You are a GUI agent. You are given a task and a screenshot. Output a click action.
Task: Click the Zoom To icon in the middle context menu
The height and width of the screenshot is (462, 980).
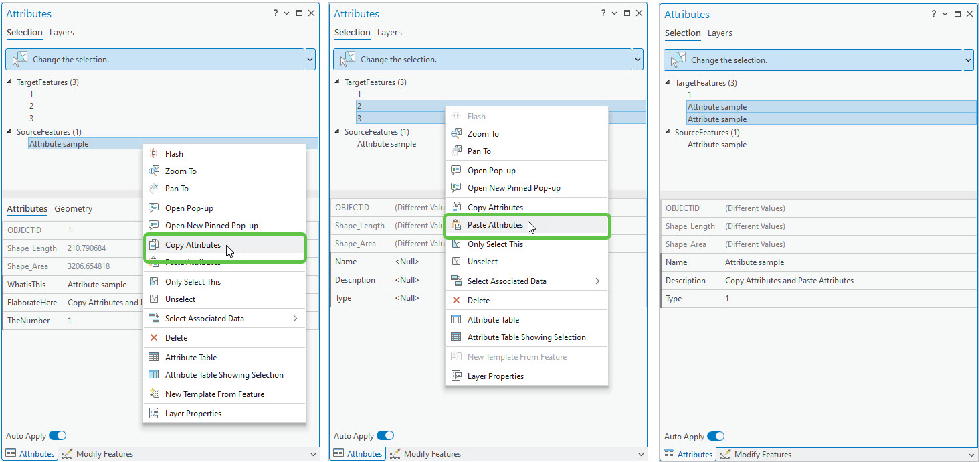pyautogui.click(x=458, y=133)
